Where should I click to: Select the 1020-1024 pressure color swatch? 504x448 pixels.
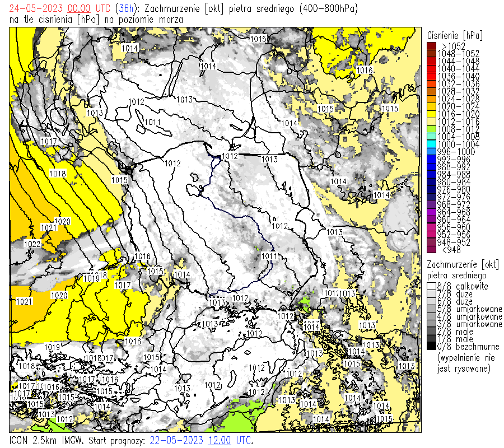431,106
